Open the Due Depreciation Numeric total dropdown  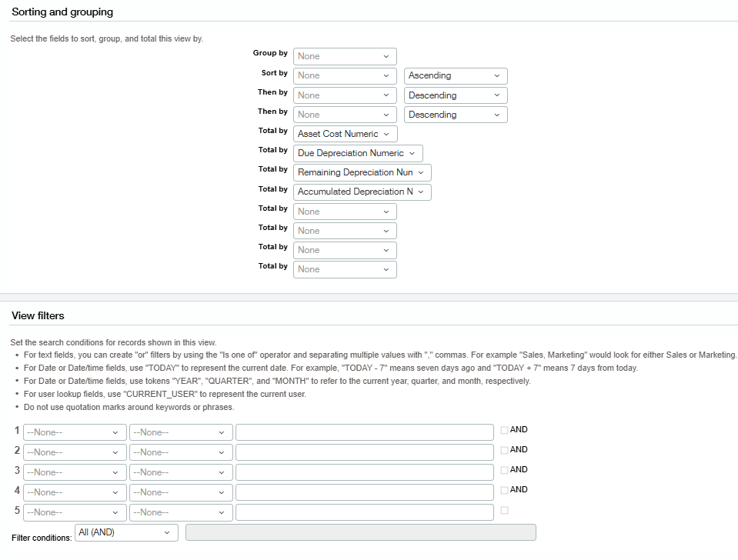pos(358,153)
